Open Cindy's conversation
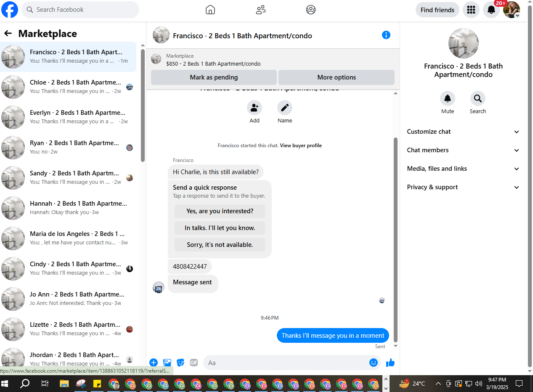Screen dimensions: 533x392 point(68,269)
